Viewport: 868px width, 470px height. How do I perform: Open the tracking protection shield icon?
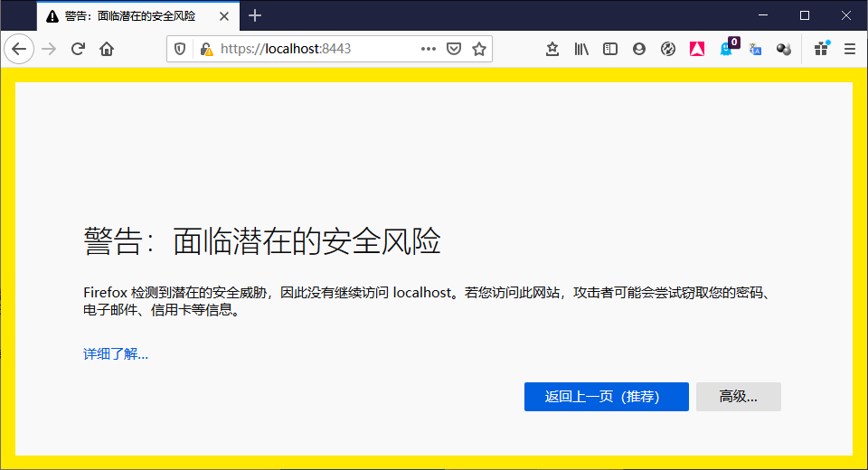[180, 50]
